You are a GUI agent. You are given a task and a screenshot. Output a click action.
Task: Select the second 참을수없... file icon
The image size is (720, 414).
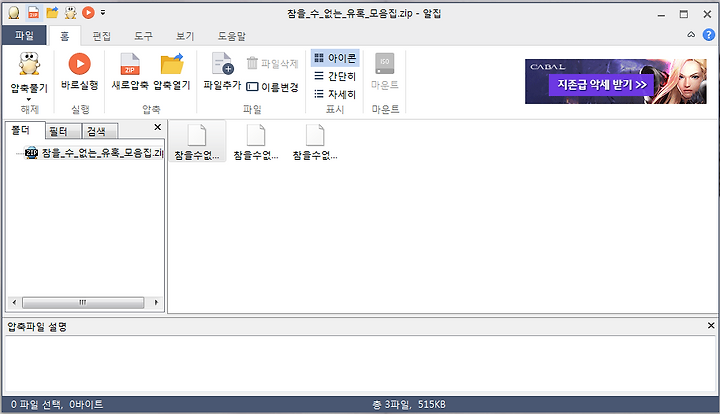point(256,142)
